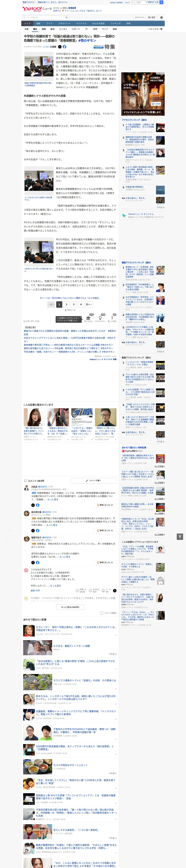
Task: Open the '不登校の小中学生35万4000人' article
Action: point(84,731)
